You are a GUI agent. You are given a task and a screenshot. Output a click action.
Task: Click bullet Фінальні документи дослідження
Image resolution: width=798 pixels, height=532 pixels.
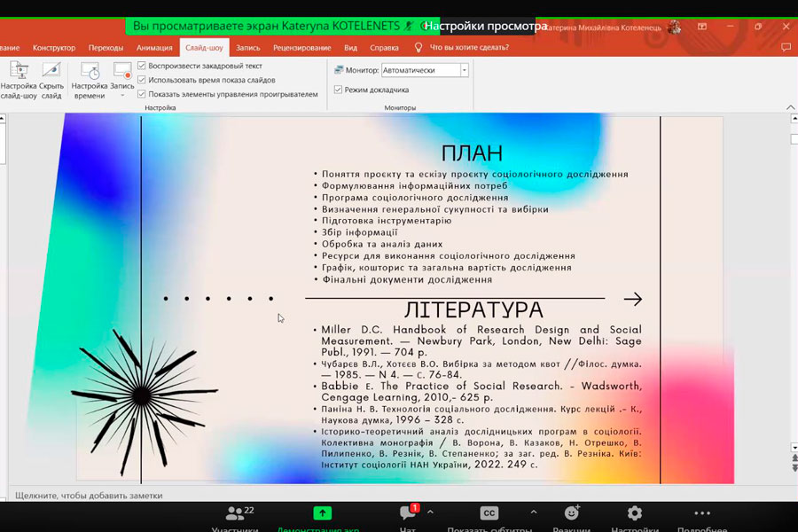[x=407, y=279]
